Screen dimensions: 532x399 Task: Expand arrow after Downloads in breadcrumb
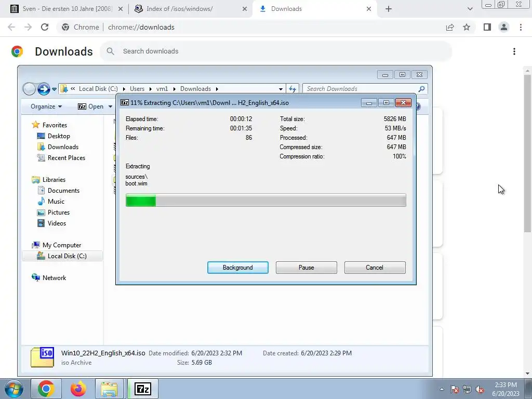[x=217, y=89]
